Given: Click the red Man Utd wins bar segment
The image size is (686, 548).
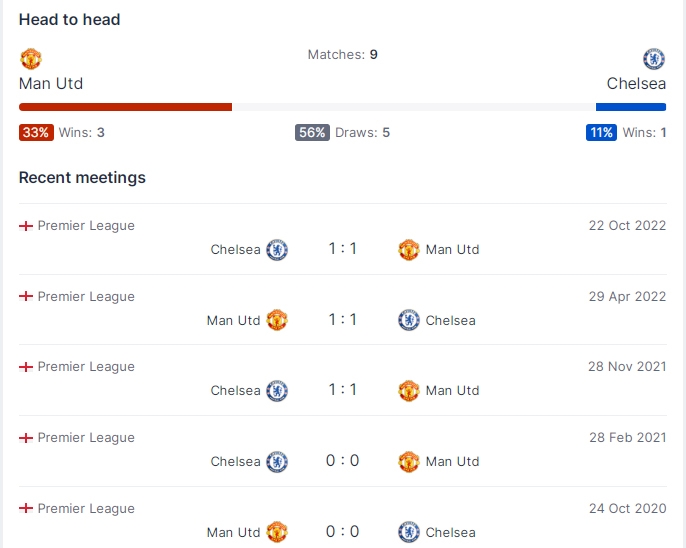Looking at the screenshot, I should pos(126,107).
